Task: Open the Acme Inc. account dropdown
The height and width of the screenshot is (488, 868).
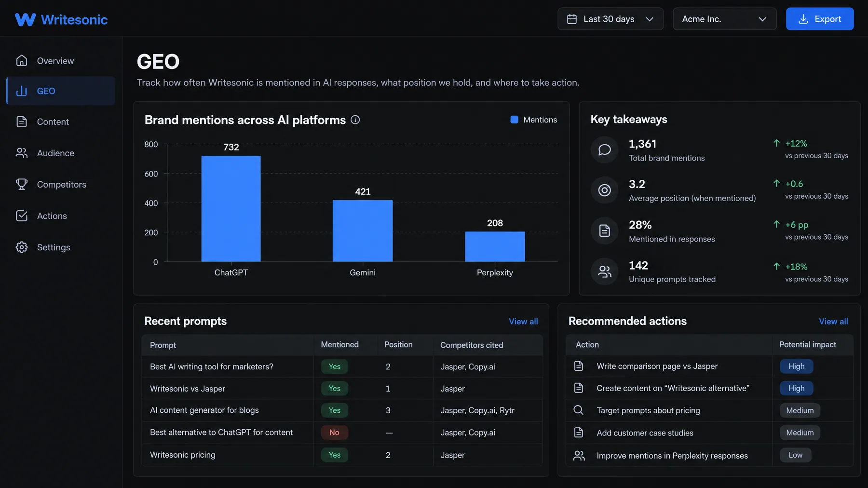Action: [724, 19]
